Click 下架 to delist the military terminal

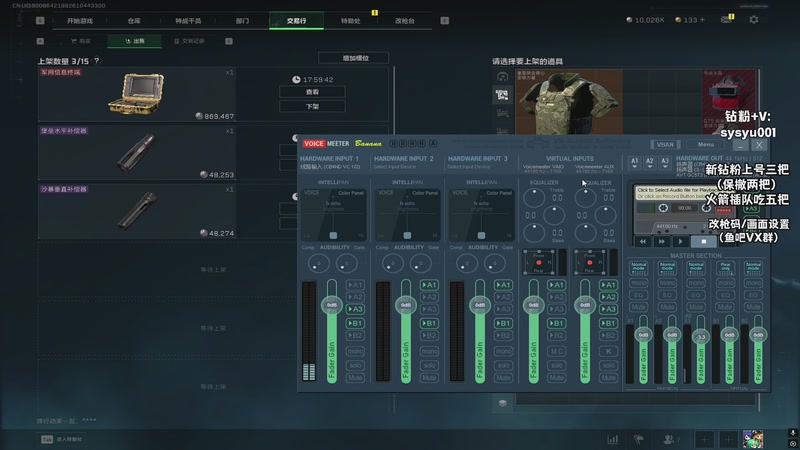[x=312, y=107]
